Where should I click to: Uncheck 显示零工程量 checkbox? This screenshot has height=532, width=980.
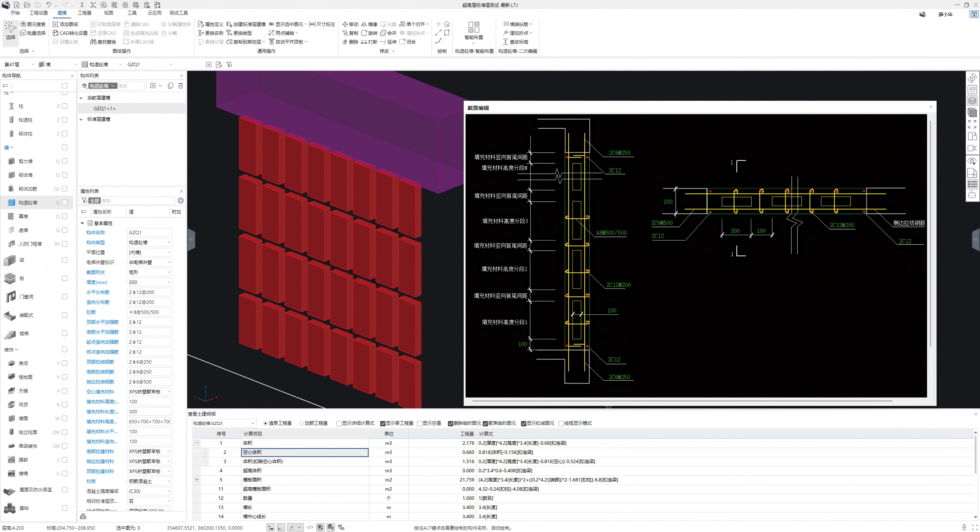[x=383, y=423]
